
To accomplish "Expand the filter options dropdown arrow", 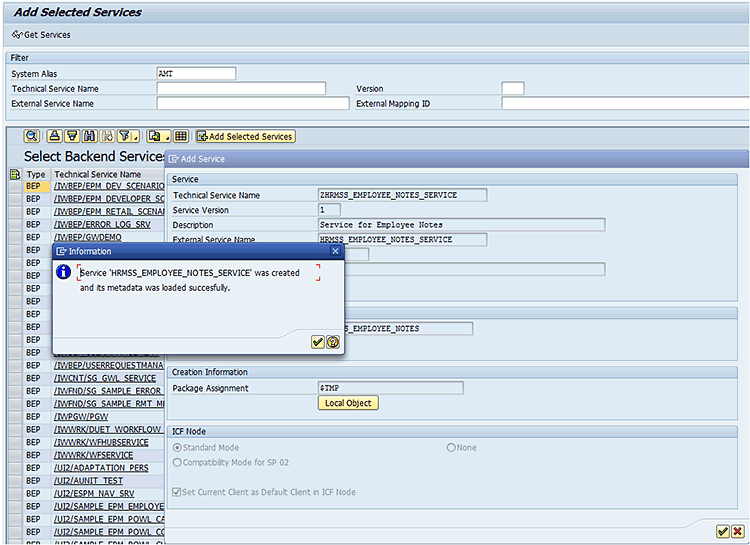I will pyautogui.click(x=134, y=136).
